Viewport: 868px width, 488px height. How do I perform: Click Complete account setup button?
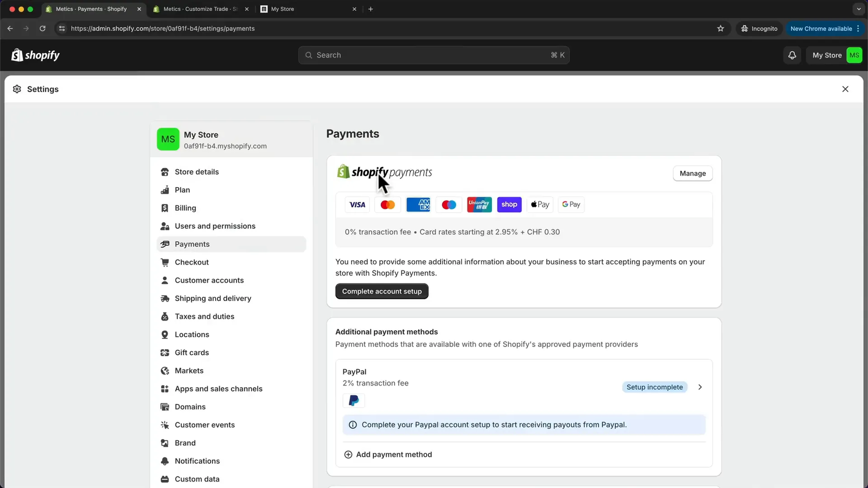click(x=382, y=292)
